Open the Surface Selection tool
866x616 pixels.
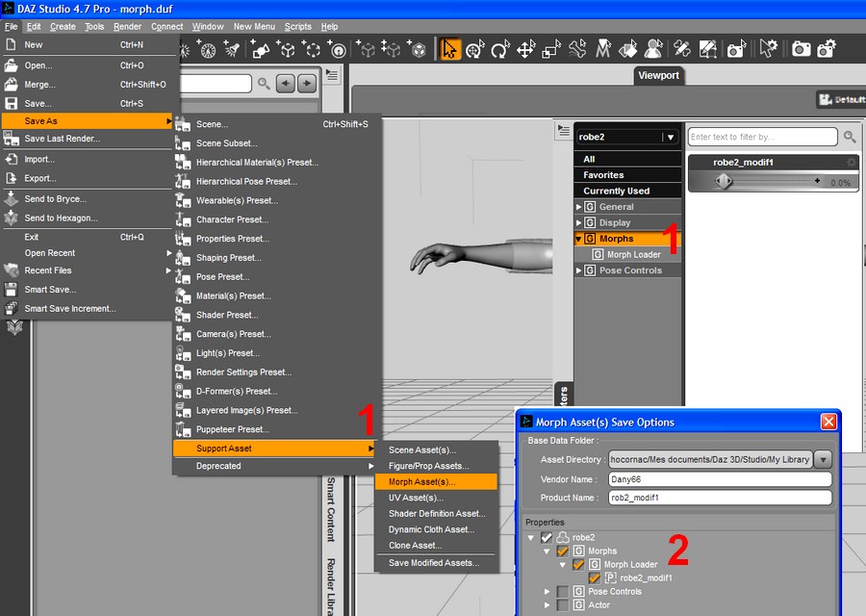click(628, 50)
